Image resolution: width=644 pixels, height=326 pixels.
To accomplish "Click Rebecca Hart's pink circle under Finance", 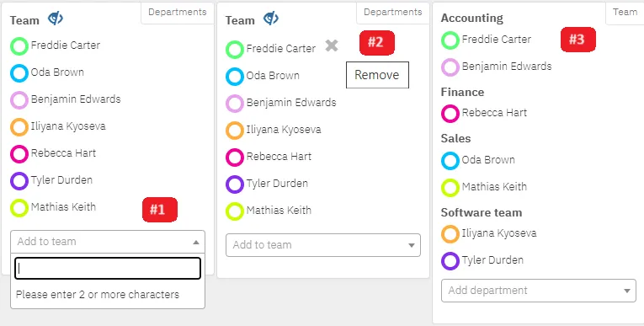I will click(x=450, y=114).
